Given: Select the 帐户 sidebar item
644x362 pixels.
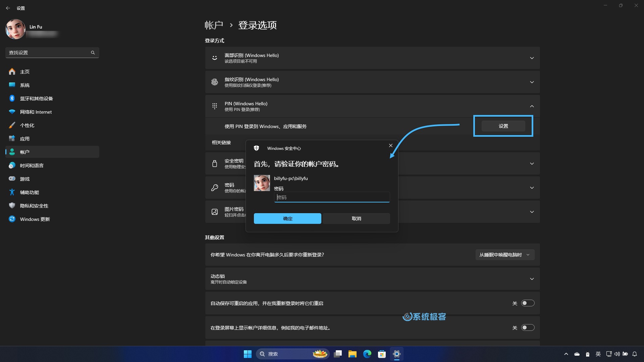Looking at the screenshot, I should click(x=52, y=152).
